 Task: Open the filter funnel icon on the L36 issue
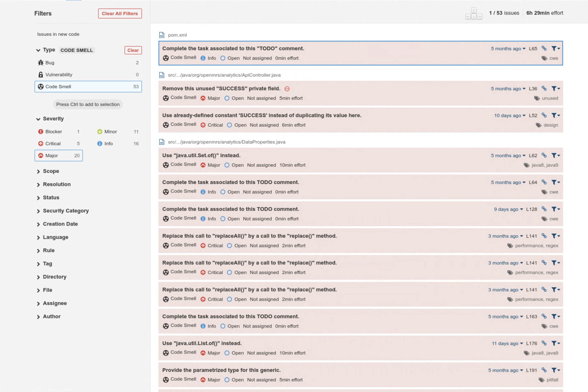(x=554, y=88)
